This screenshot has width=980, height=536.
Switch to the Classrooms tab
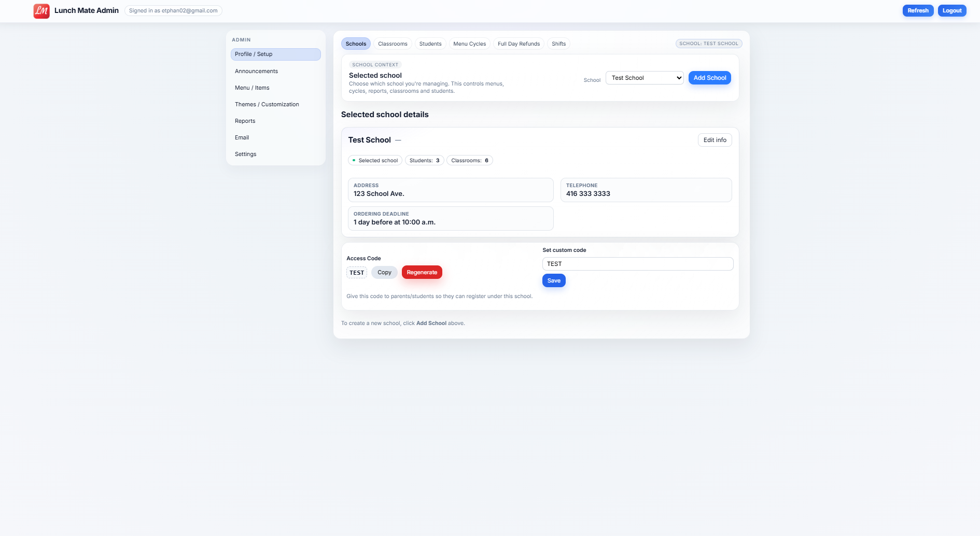pyautogui.click(x=393, y=44)
